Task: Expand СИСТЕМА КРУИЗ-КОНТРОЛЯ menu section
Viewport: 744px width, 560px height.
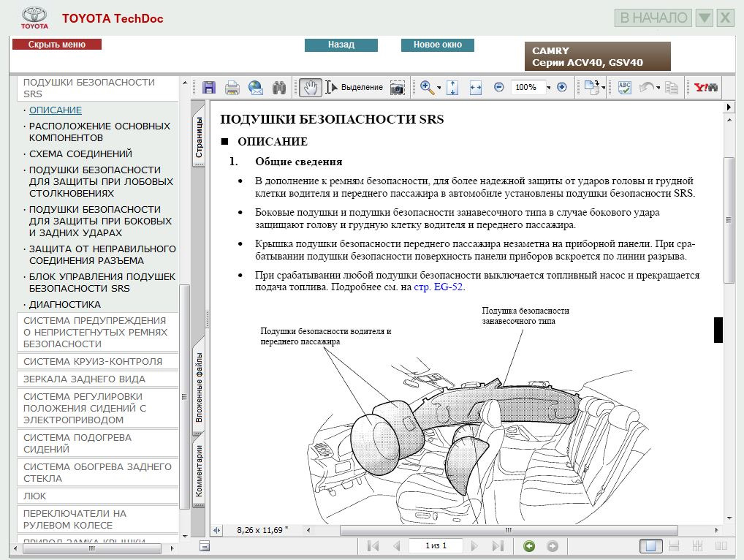Action: click(x=93, y=361)
